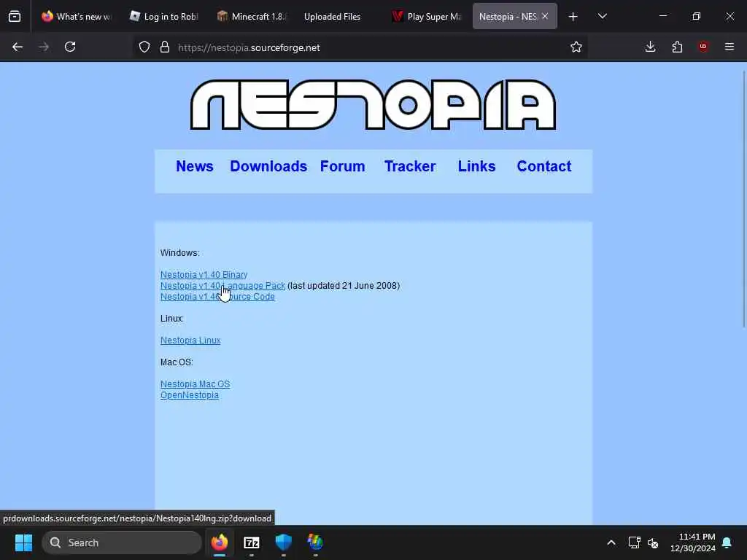Open Firefox application hamburger menu
The width and height of the screenshot is (747, 560).
coord(729,47)
